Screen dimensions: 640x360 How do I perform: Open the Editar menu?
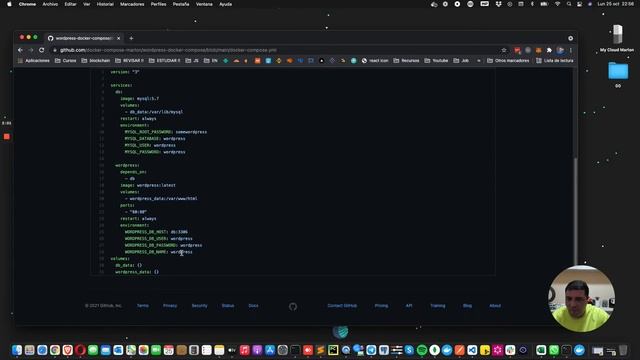70,4
